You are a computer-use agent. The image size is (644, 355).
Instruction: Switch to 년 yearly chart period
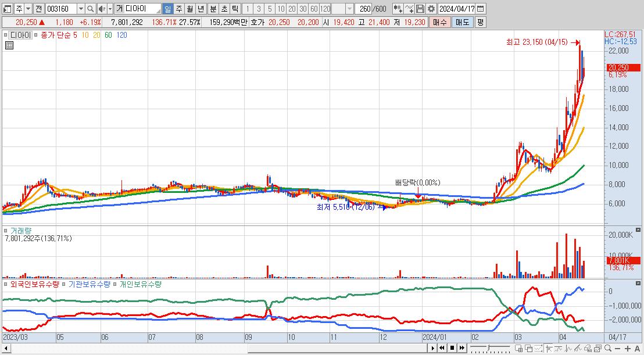coord(201,9)
